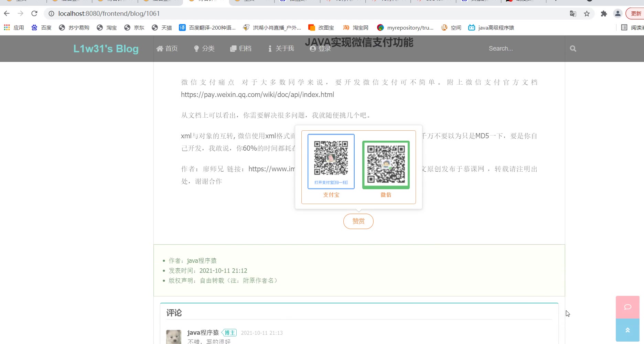Open the Chrome profile avatar
This screenshot has width=644, height=344.
[618, 14]
